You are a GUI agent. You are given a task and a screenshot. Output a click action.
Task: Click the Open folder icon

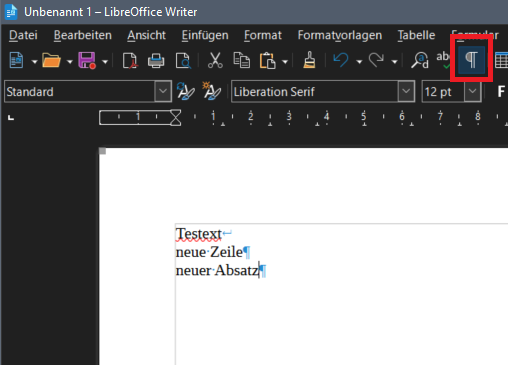pos(51,61)
